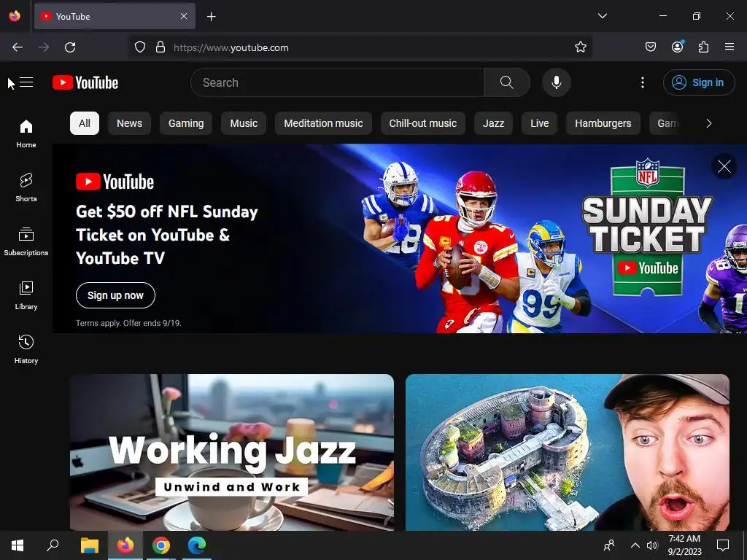Open the taskbar clock and date
This screenshot has width=747, height=560.
tap(684, 545)
